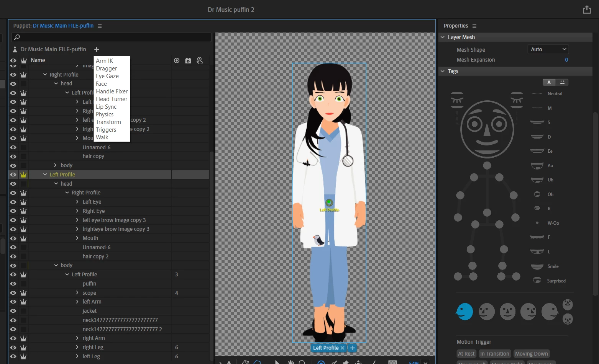This screenshot has width=599, height=364.
Task: Choose Dragger from the behavior menu
Action: click(x=107, y=69)
